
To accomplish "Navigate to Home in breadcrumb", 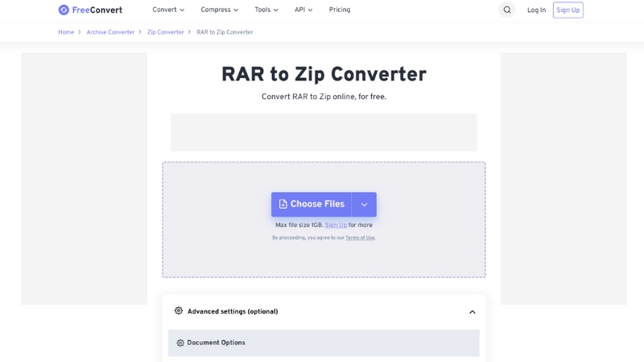I will pos(66,32).
